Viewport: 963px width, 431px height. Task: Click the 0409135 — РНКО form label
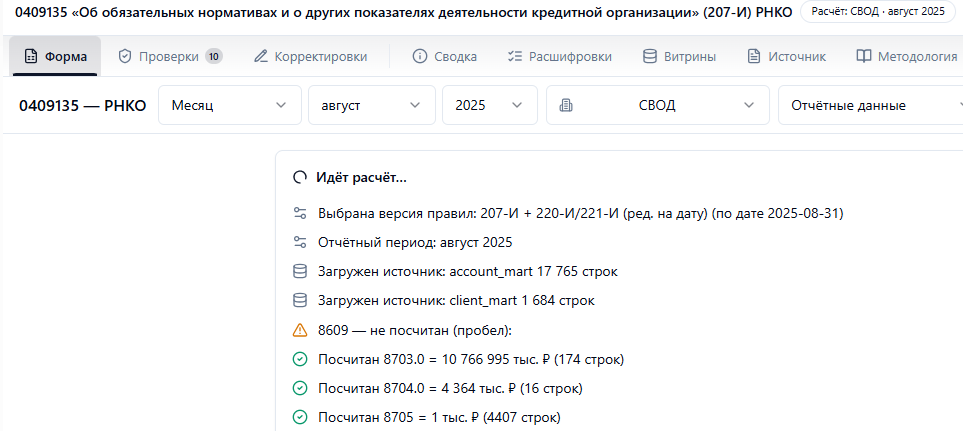tap(82, 106)
